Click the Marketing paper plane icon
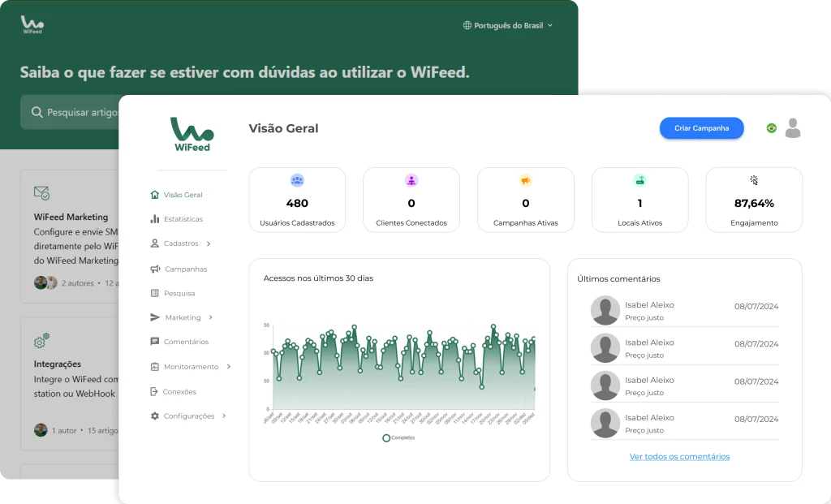The width and height of the screenshot is (831, 504). tap(155, 317)
